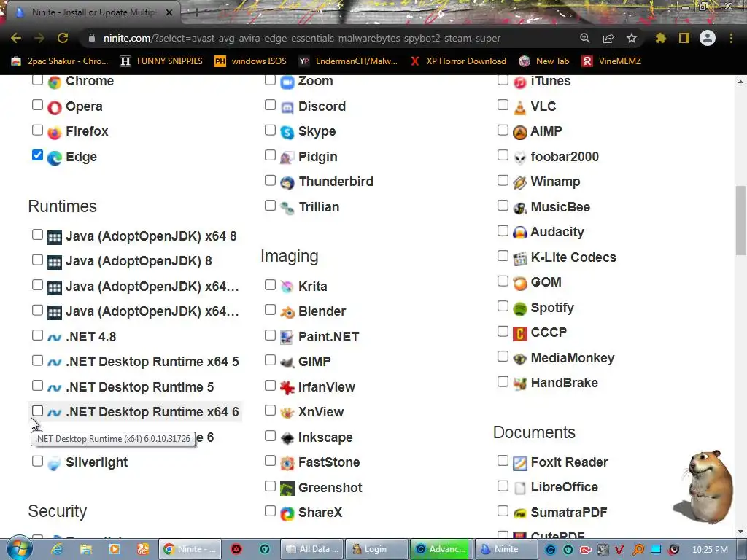
Task: Click the Thunderbird app icon
Action: (x=287, y=183)
